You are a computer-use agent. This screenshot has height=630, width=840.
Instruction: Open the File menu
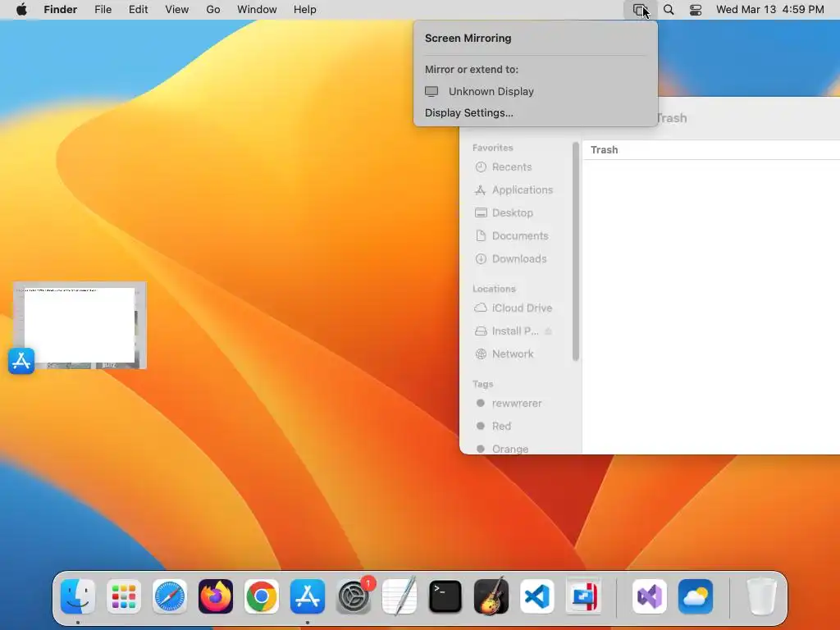pos(103,10)
